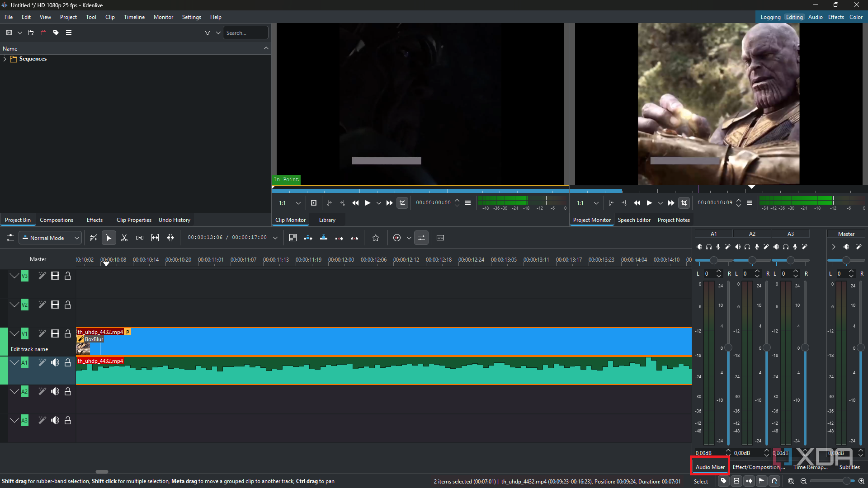Open Clip Monitor zoom 1:1 dropdown
Image resolution: width=868 pixels, height=488 pixels.
coord(290,203)
